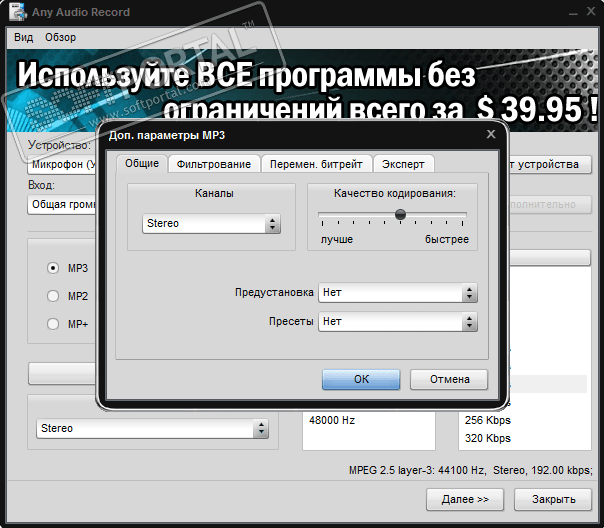Confirm with the OK button
The width and height of the screenshot is (604, 528).
click(x=361, y=379)
